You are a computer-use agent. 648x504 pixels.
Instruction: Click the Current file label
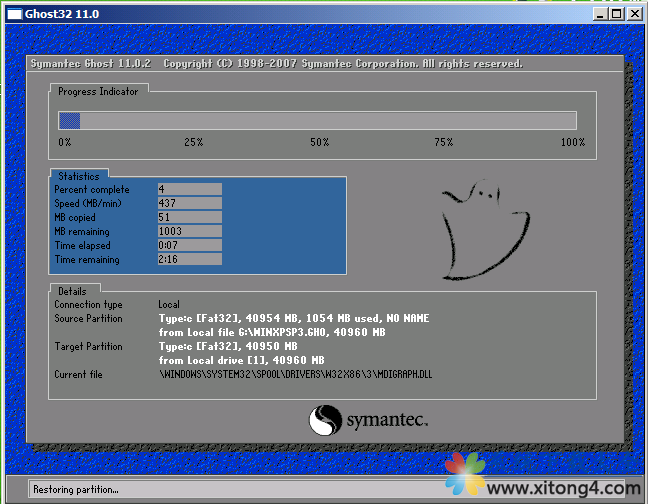tap(79, 375)
